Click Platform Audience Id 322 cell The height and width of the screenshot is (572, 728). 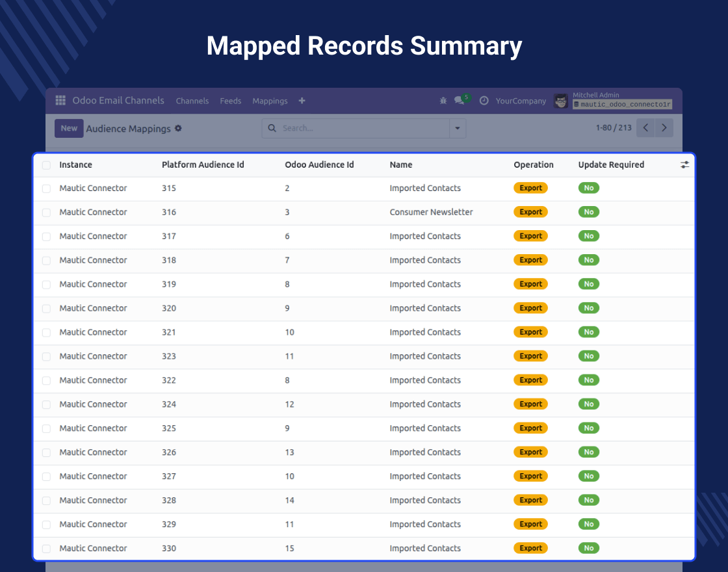pos(169,380)
